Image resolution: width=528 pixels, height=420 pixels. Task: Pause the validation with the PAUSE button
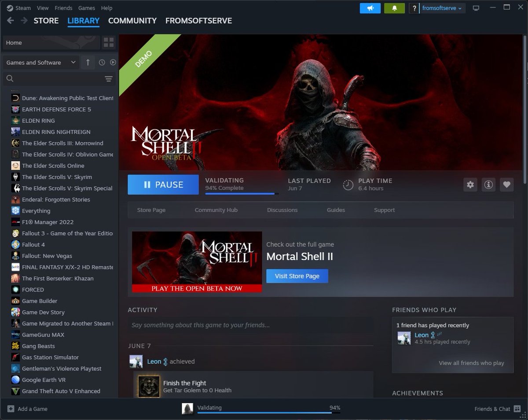click(x=163, y=184)
